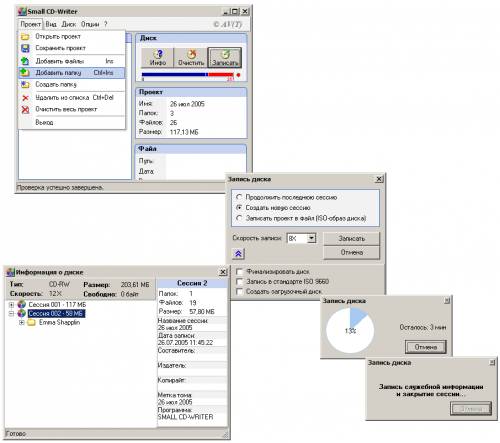Screen dimensions: 500x443
Task: Select Открыть проект folder icon entry
Action: tap(72, 36)
